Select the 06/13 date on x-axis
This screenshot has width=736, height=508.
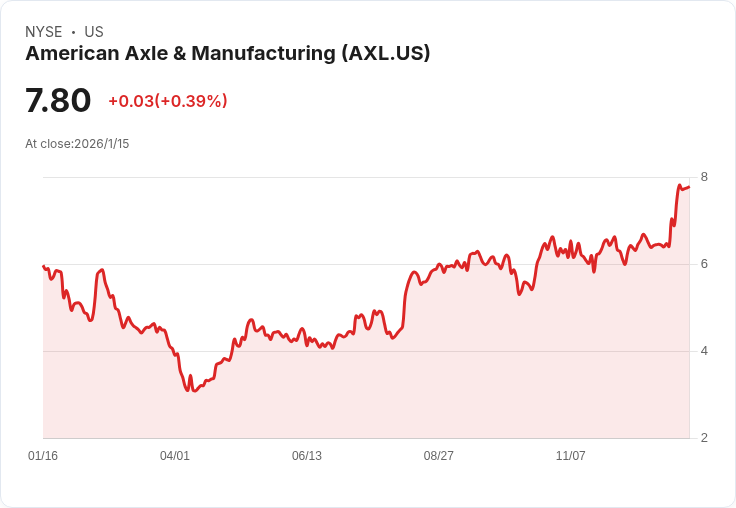coord(307,455)
